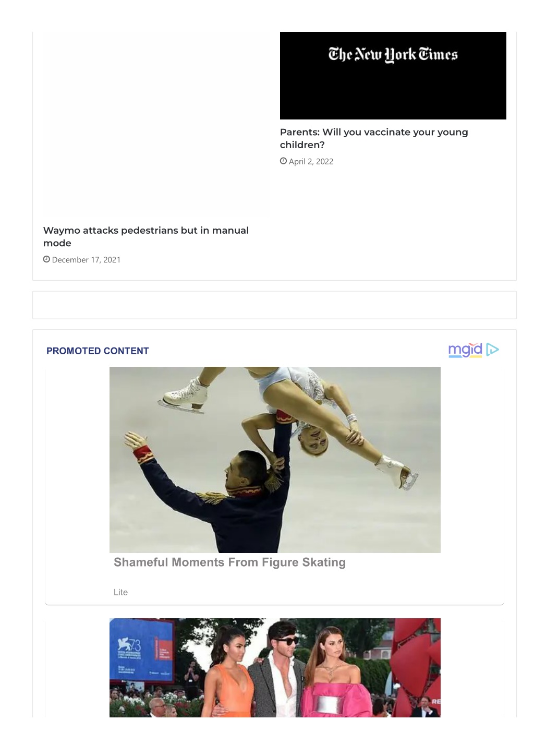Click the mgid logo

(465, 350)
